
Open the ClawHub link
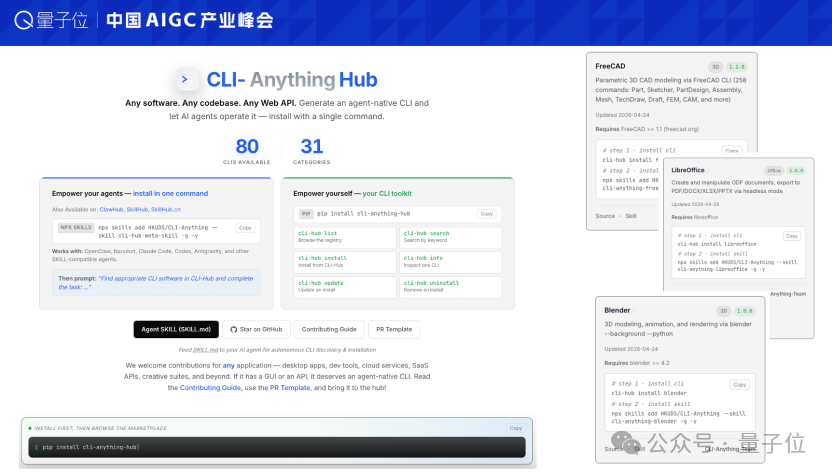[x=111, y=210]
